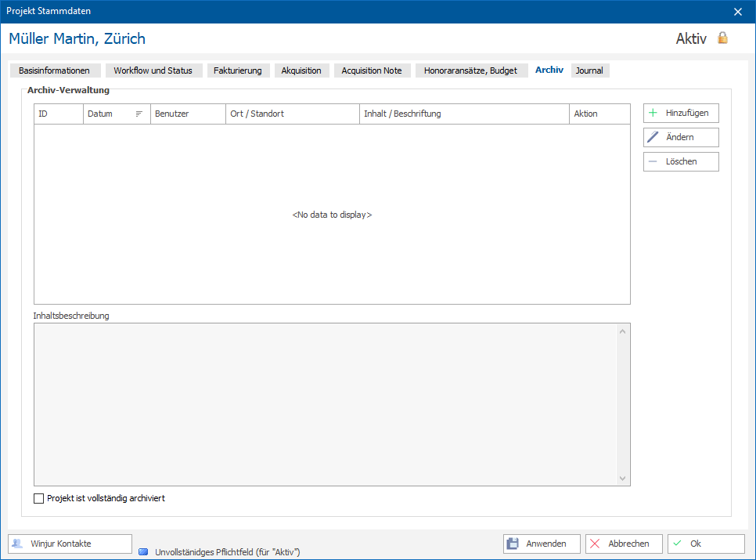The image size is (756, 560).
Task: Click the floppy disk icon on Anwenden
Action: pos(513,544)
